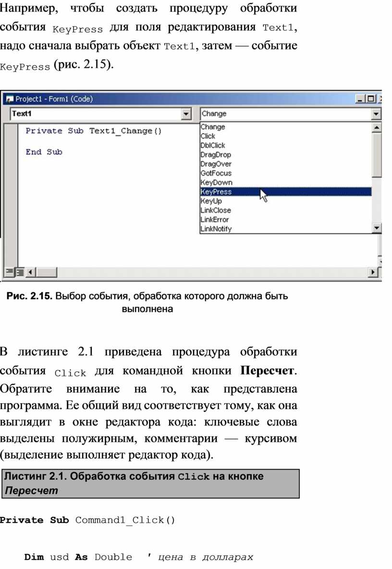392x569 pixels.
Task: Click event list scroll down arrow
Action: click(x=377, y=228)
